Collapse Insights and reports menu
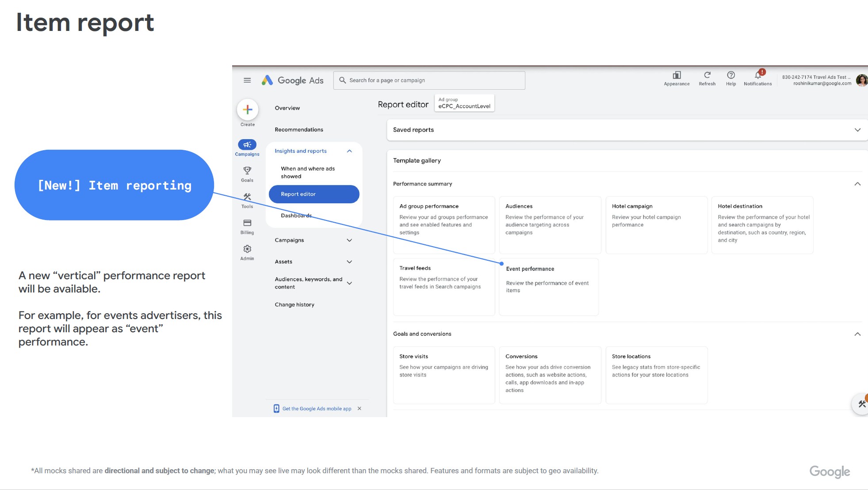 click(x=349, y=151)
